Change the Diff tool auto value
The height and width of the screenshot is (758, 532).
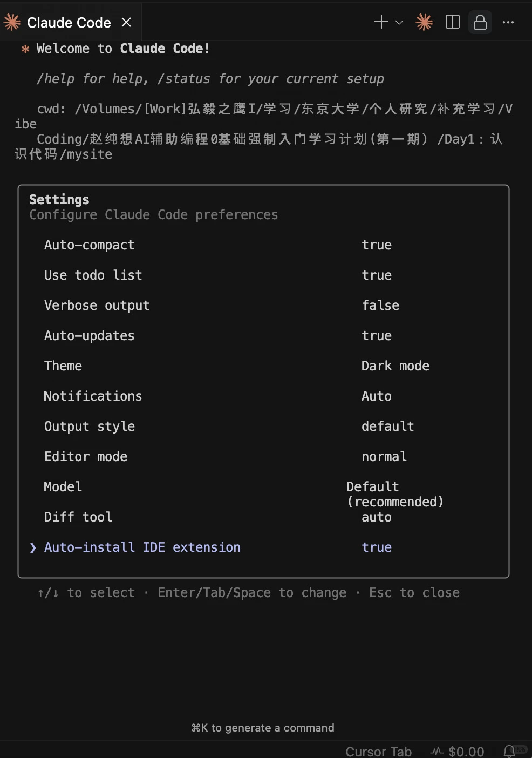(377, 517)
